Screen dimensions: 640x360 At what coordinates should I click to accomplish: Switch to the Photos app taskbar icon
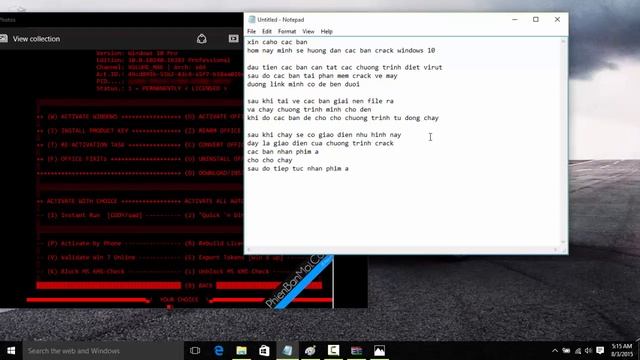pyautogui.click(x=379, y=351)
